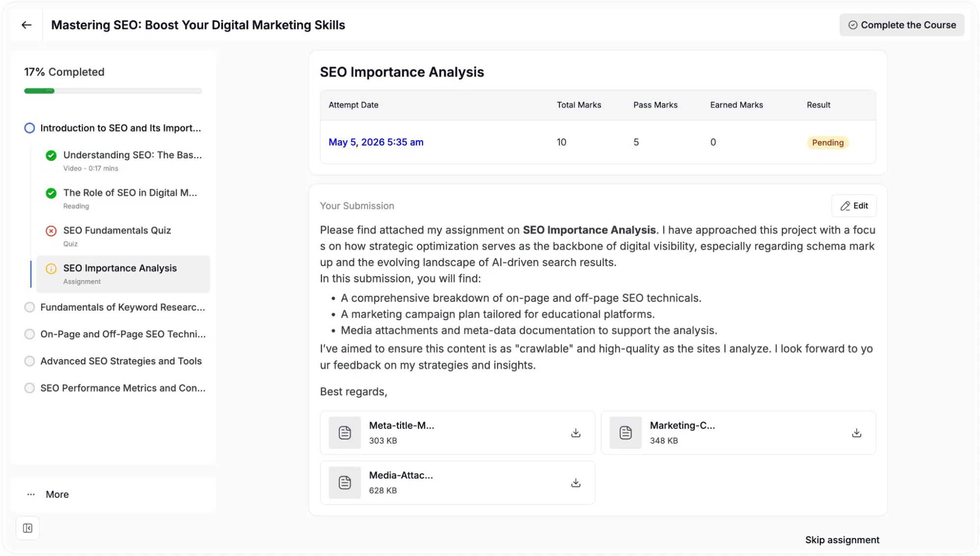Image resolution: width=980 pixels, height=556 pixels.
Task: Open the Understanding SEO video lesson
Action: pyautogui.click(x=124, y=160)
